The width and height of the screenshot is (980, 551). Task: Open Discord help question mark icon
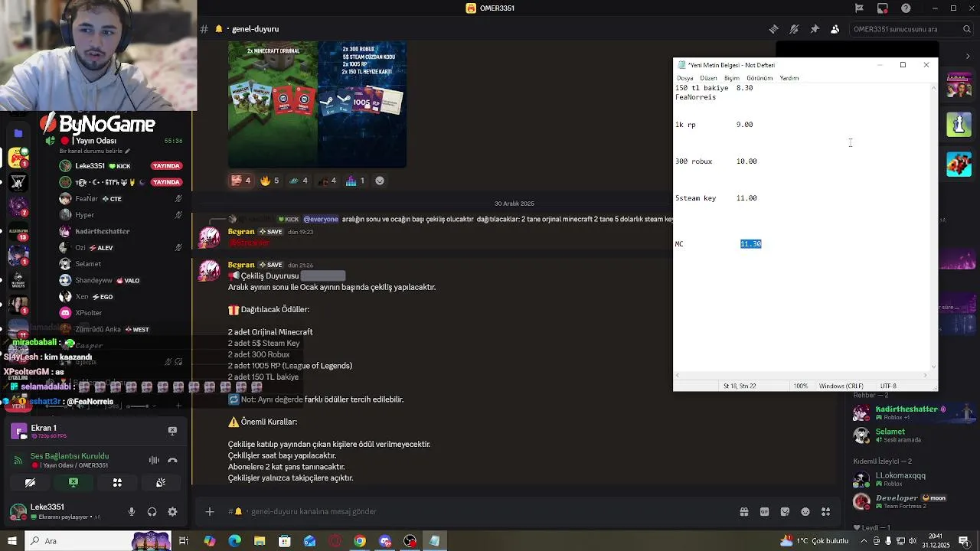906,8
